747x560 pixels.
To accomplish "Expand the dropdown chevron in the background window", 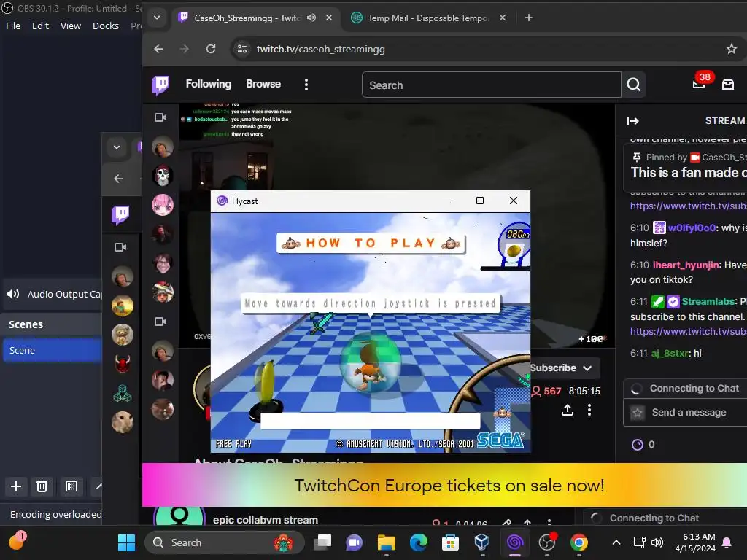I will (117, 147).
